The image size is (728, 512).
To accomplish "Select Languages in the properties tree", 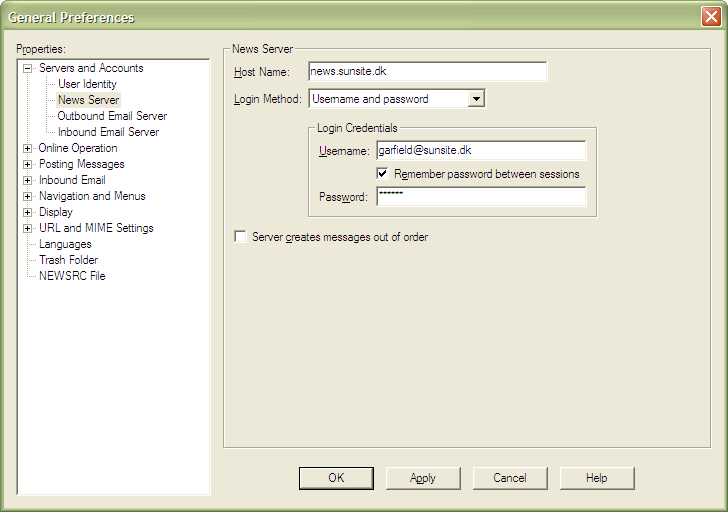I will pyautogui.click(x=65, y=244).
